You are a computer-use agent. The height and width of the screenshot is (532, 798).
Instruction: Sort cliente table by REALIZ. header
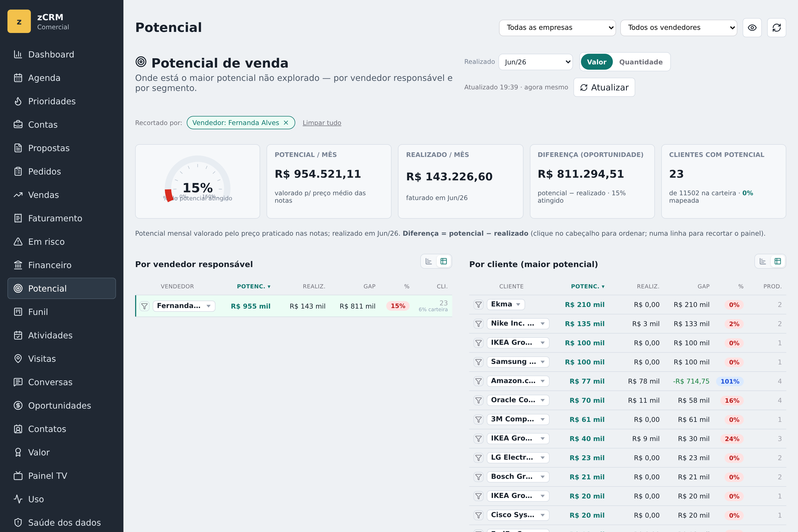coord(648,286)
